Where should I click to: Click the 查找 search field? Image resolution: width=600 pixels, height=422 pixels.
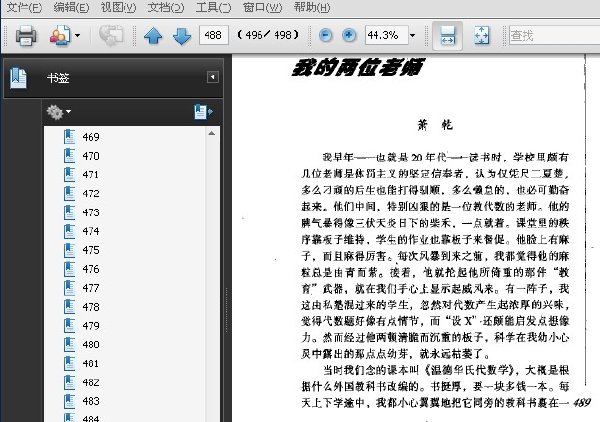point(554,36)
